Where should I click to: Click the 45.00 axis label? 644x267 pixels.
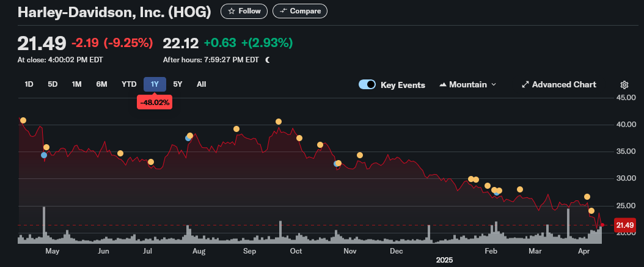tap(626, 98)
